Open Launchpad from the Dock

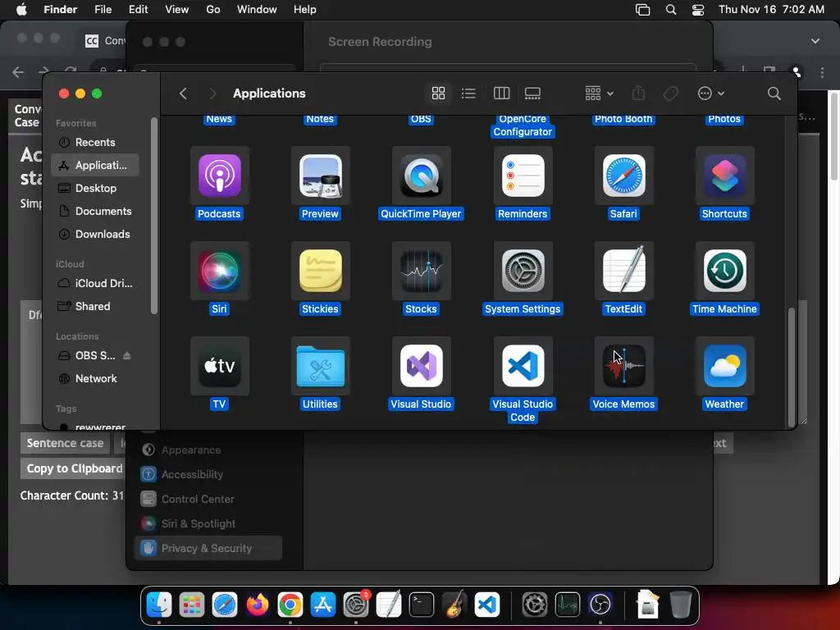191,605
